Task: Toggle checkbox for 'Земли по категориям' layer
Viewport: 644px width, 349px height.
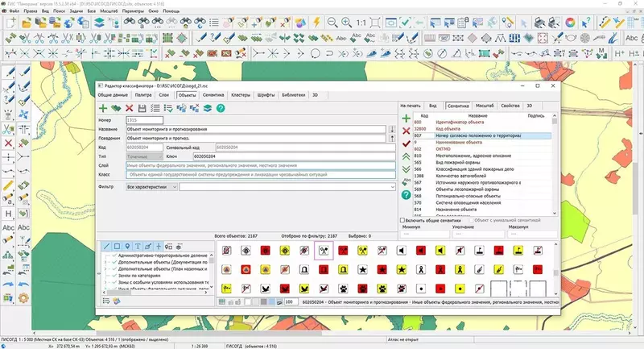Action: tap(114, 276)
